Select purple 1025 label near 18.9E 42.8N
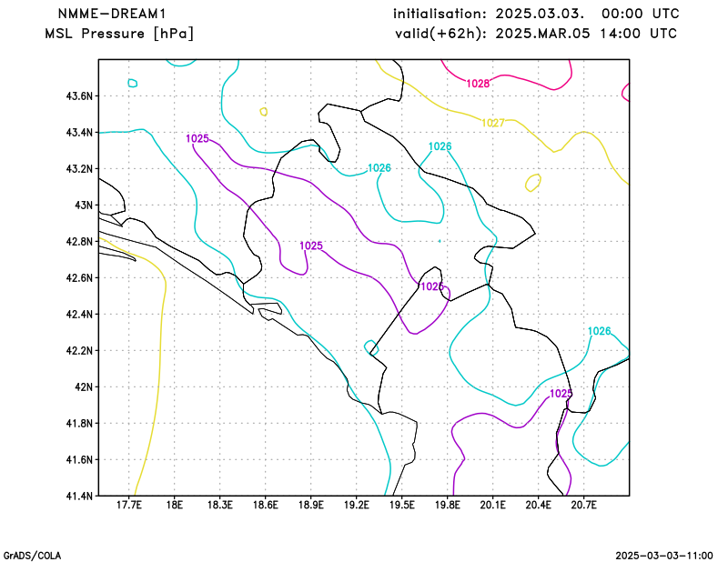The height and width of the screenshot is (562, 728). click(311, 246)
